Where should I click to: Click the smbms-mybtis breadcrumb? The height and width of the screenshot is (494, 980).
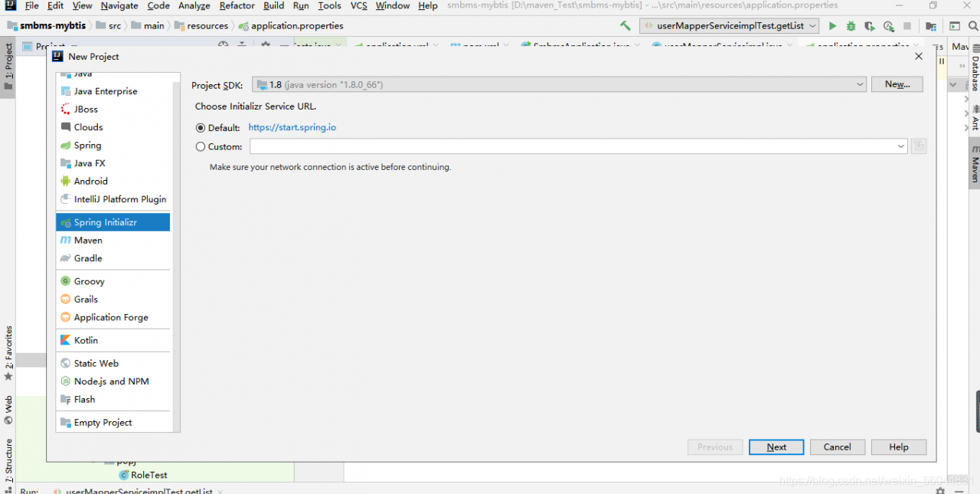(x=46, y=25)
